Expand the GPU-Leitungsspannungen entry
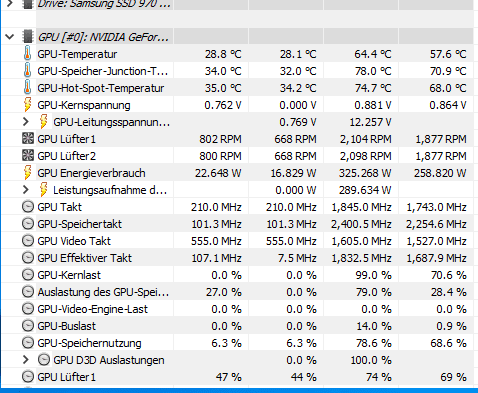Image resolution: width=478 pixels, height=393 pixels. point(26,122)
